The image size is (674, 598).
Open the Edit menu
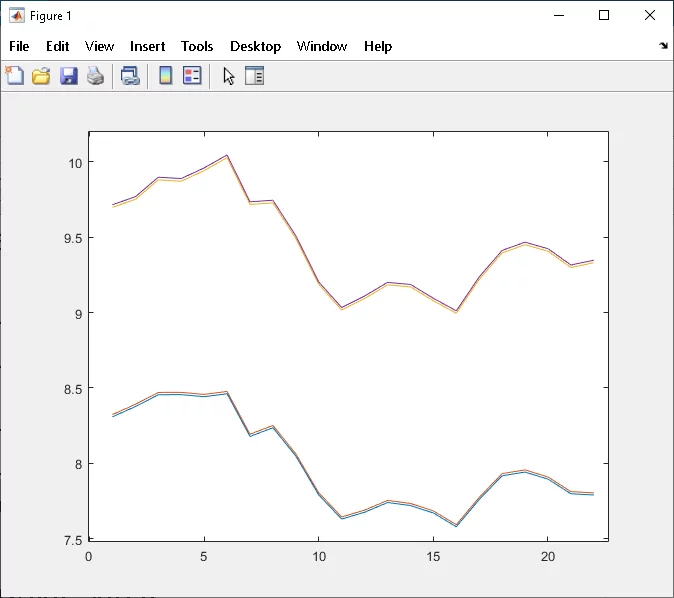click(57, 46)
